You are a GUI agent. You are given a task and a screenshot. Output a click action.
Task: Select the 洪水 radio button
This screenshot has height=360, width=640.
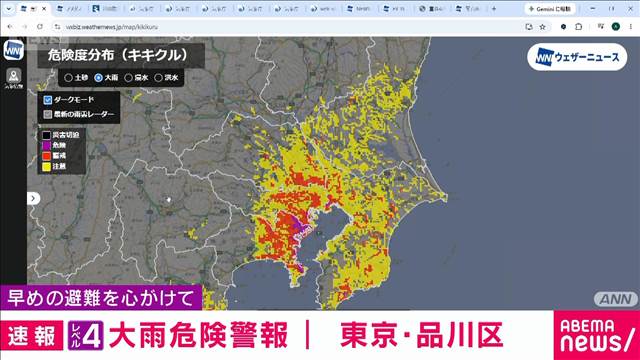pos(158,78)
